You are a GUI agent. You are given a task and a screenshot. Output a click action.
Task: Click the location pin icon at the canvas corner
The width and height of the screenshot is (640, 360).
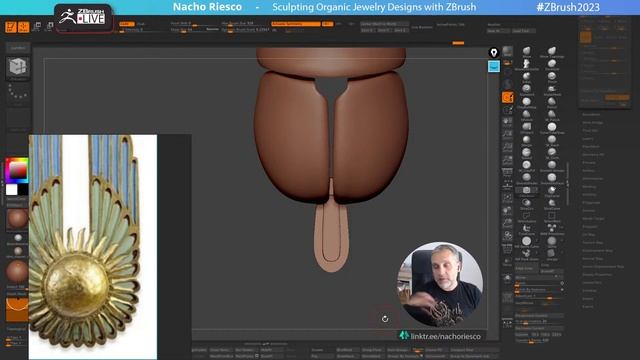494,53
